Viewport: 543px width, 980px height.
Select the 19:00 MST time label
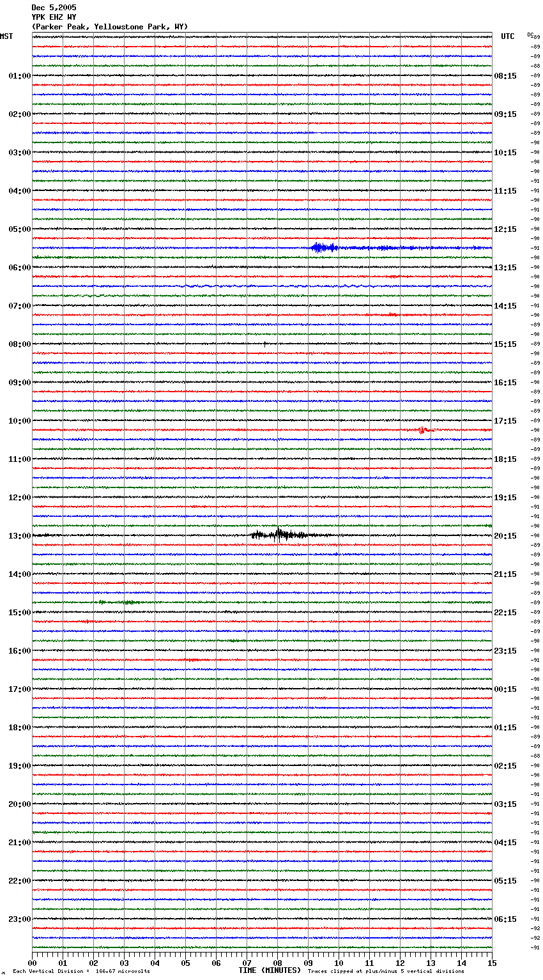point(20,766)
